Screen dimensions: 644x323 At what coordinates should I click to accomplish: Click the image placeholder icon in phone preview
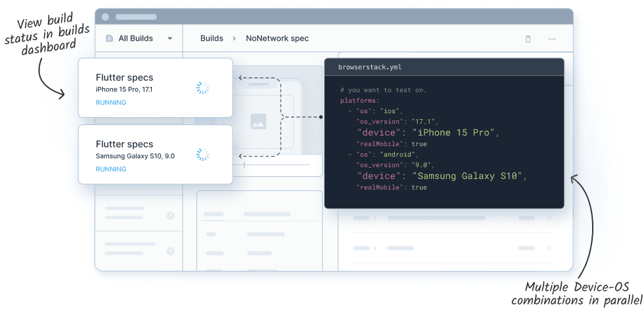(x=258, y=122)
